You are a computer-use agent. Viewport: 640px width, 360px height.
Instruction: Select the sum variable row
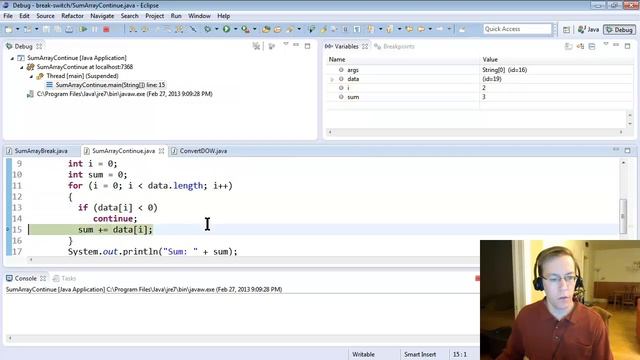tap(480, 97)
